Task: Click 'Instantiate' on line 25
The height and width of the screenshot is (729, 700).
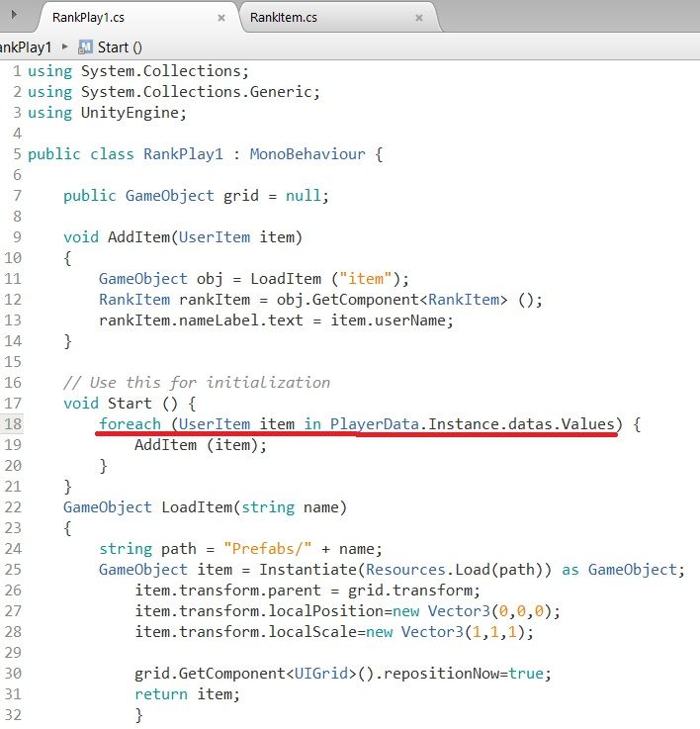Action: click(307, 570)
